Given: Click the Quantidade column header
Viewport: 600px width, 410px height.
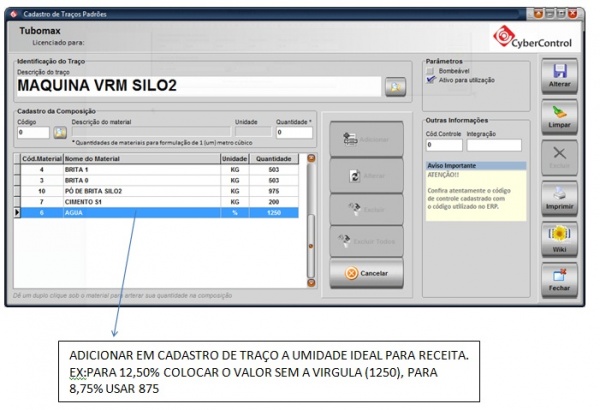Looking at the screenshot, I should 273,159.
